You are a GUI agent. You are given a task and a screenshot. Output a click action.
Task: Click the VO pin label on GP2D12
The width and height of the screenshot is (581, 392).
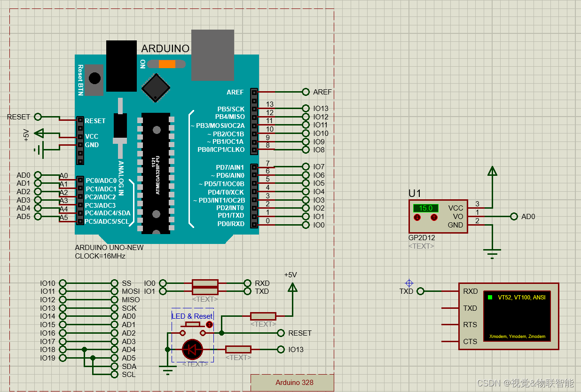click(x=458, y=217)
